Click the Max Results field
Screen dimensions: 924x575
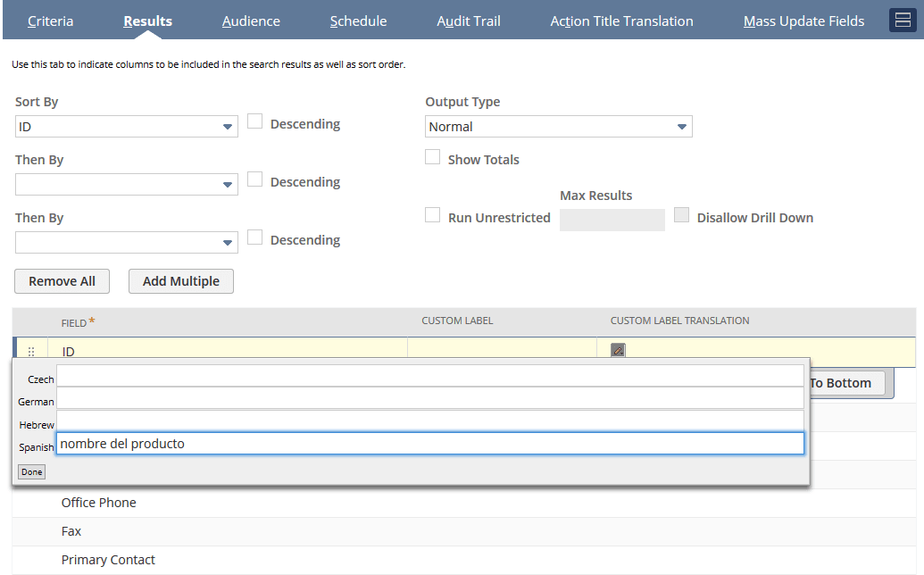tap(612, 220)
